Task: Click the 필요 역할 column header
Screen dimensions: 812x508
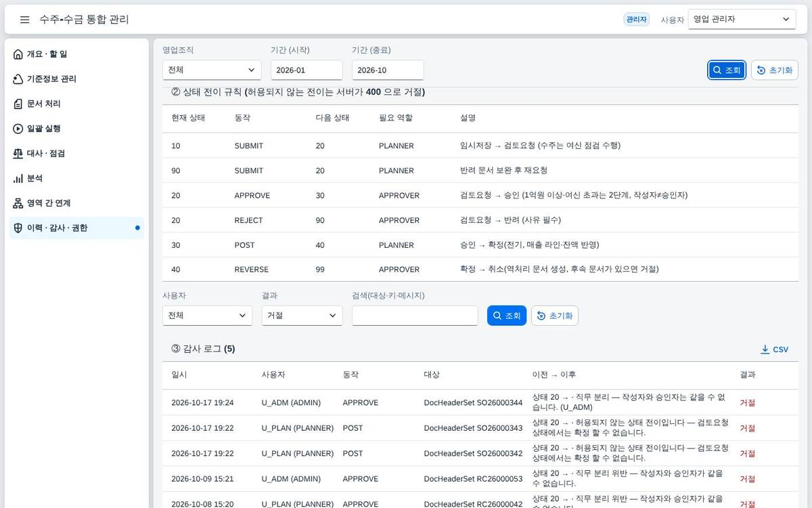Action: coord(396,118)
